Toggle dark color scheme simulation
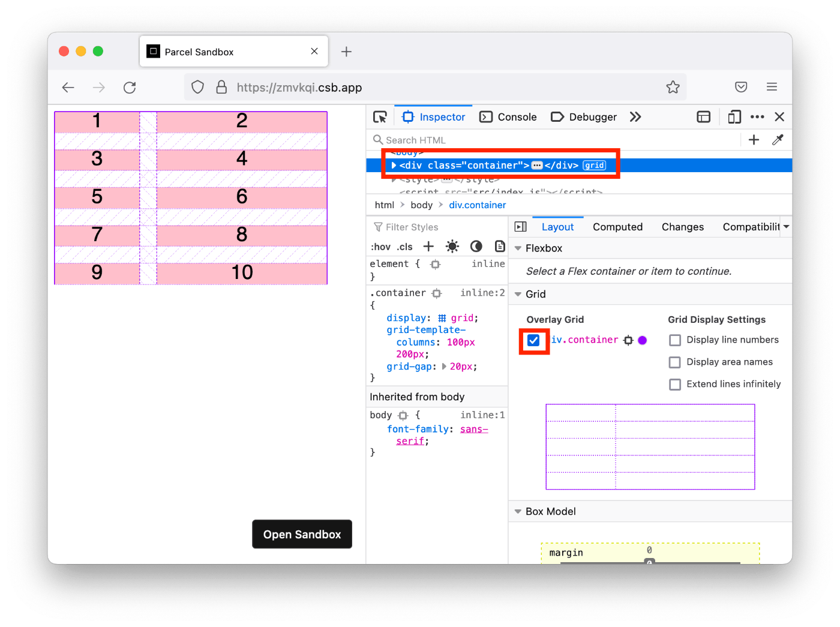This screenshot has width=840, height=627. click(x=476, y=246)
